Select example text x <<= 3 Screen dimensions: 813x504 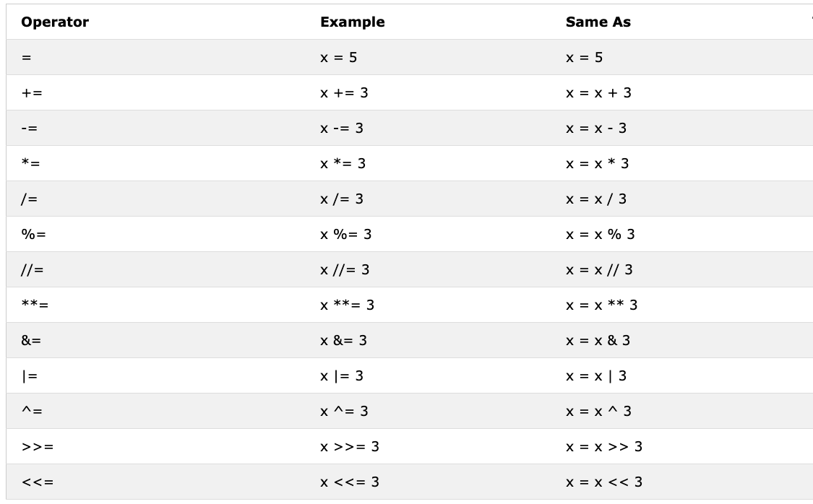coord(350,482)
